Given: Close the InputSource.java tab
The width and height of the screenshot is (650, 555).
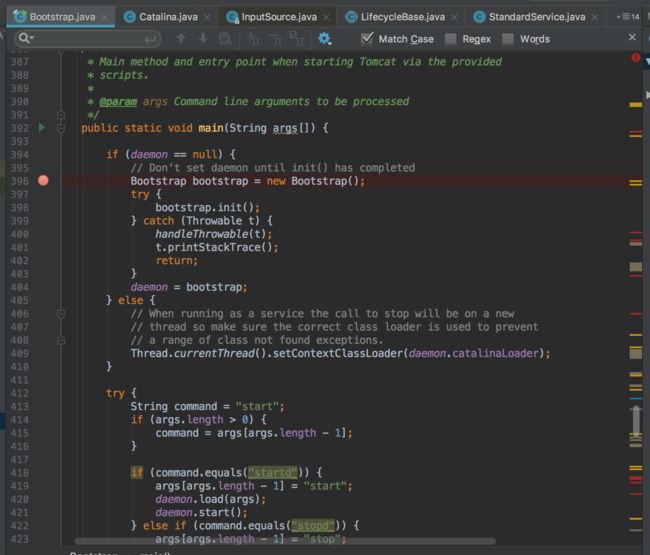Looking at the screenshot, I should pyautogui.click(x=326, y=17).
